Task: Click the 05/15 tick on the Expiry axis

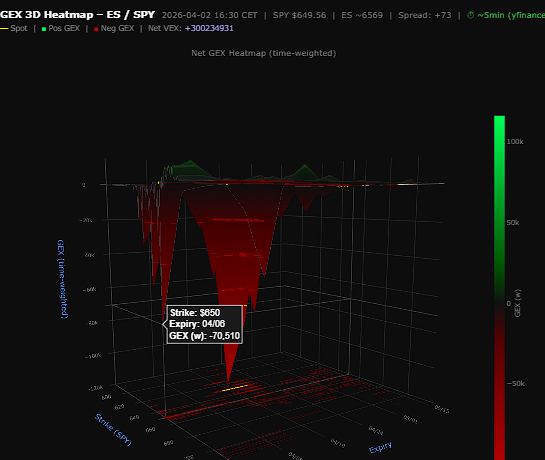Action: coord(442,409)
